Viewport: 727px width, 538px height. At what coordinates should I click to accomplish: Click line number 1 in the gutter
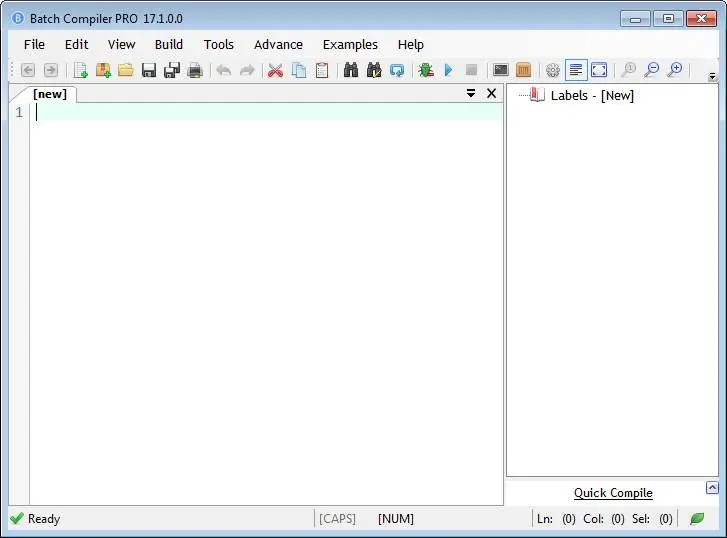(19, 112)
